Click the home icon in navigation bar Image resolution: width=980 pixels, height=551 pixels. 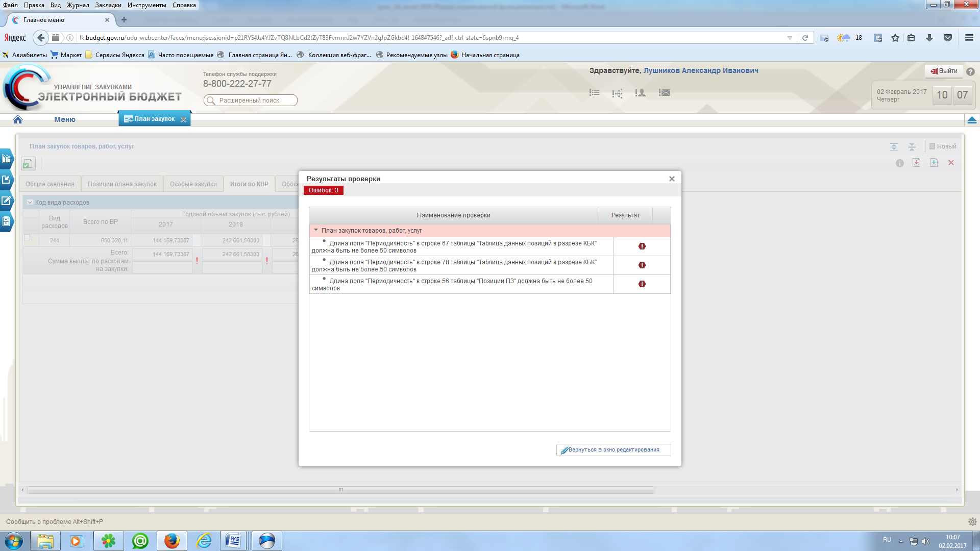click(x=18, y=119)
